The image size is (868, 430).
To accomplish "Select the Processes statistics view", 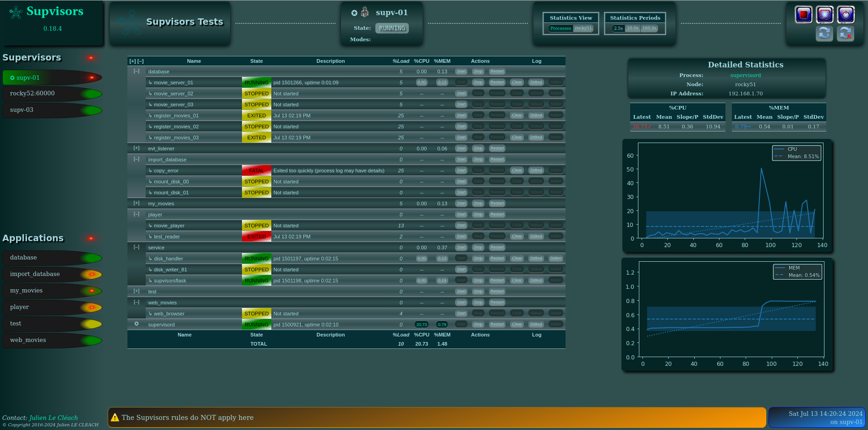I will tap(560, 28).
